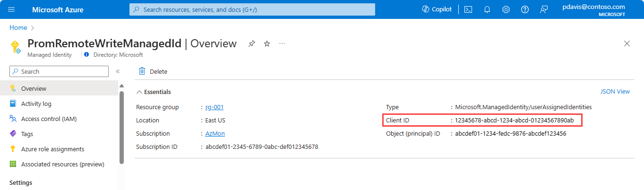The width and height of the screenshot is (644, 190).
Task: Open the JSON View link
Action: [x=615, y=92]
